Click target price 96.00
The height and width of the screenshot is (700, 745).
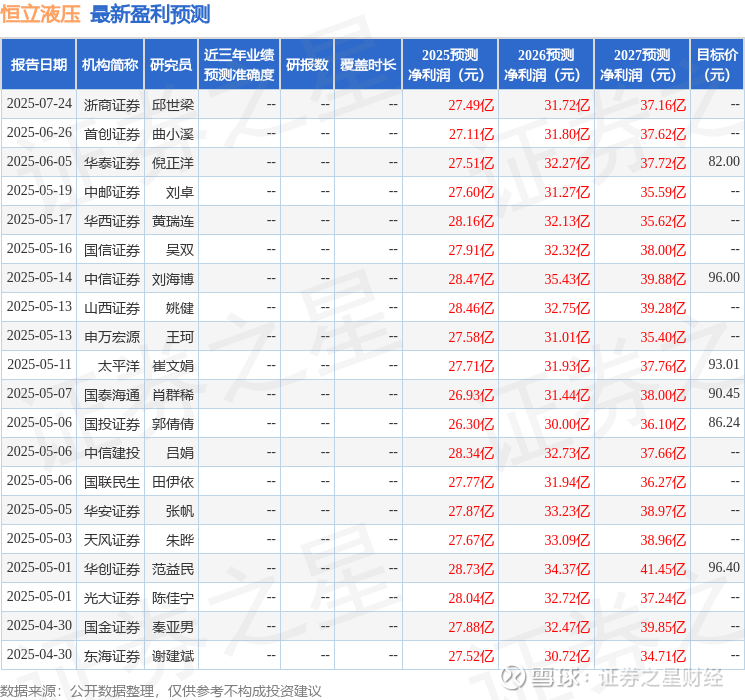[x=724, y=278]
